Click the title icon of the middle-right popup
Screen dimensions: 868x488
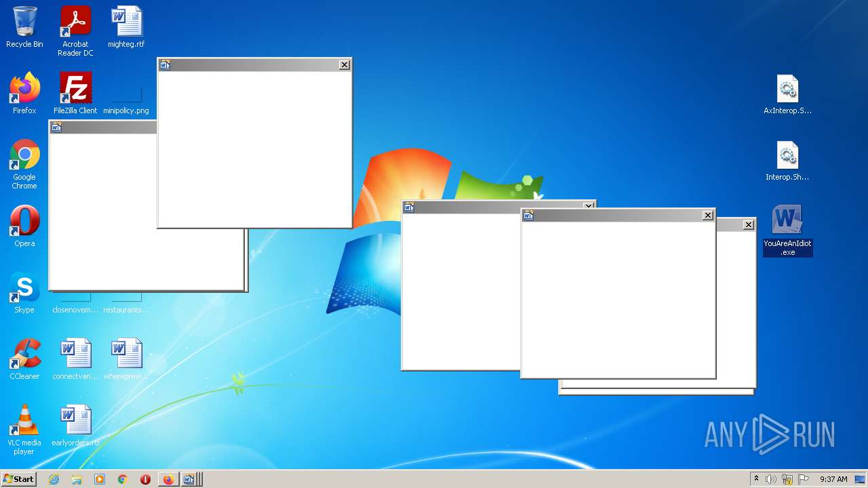click(x=409, y=207)
